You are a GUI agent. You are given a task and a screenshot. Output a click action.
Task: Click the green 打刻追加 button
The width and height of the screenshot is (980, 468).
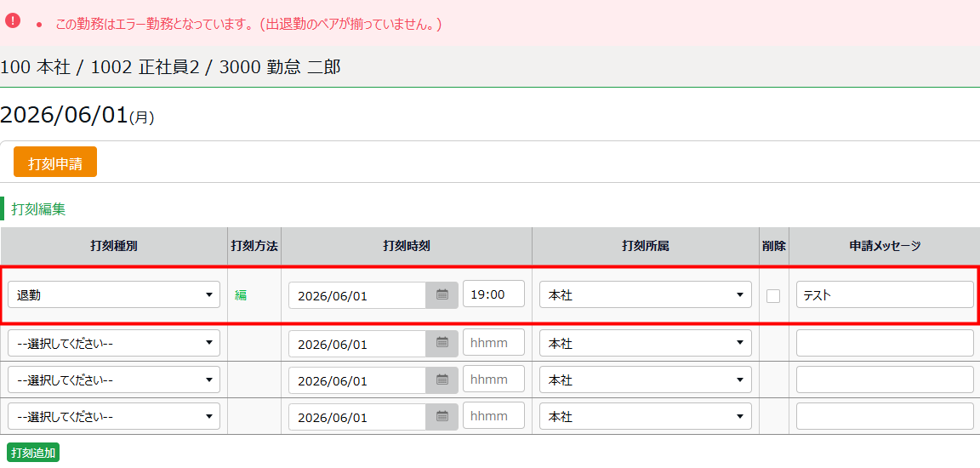tap(32, 453)
